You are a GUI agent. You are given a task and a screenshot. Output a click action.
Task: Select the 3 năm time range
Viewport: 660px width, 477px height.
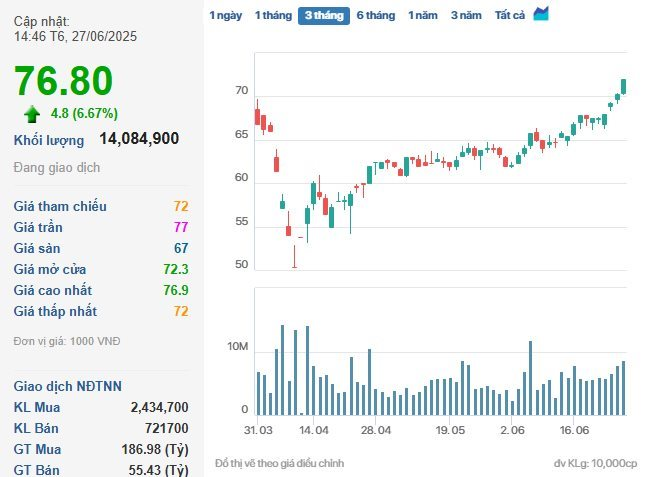[466, 16]
